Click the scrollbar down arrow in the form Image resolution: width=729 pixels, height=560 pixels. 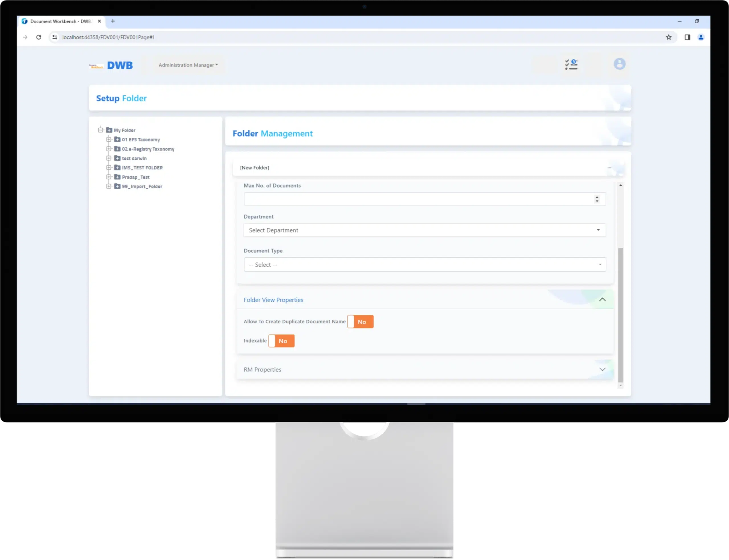click(x=620, y=385)
